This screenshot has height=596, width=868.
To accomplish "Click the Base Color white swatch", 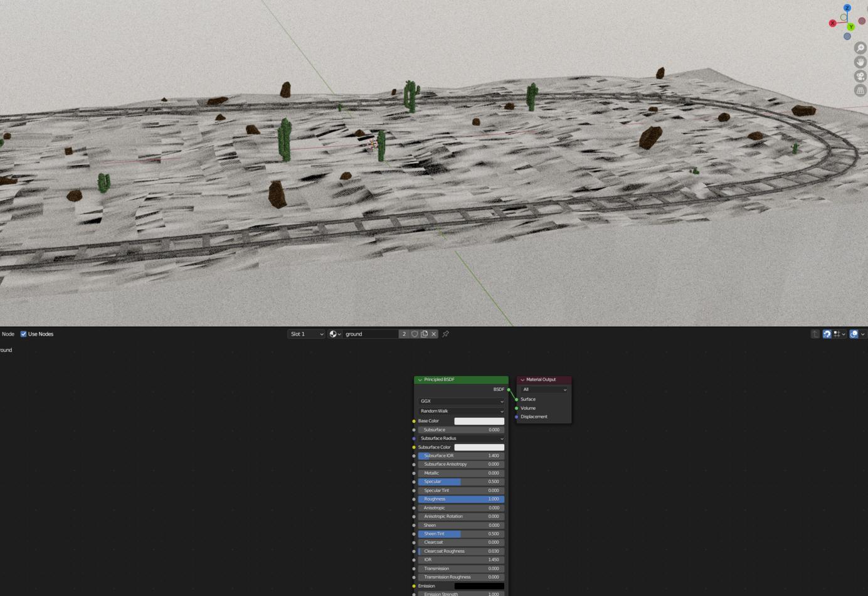I will tap(479, 421).
